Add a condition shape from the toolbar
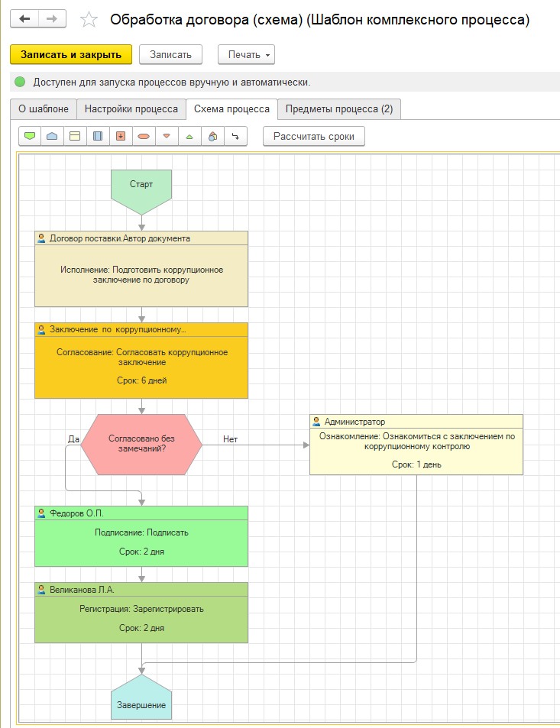 [x=144, y=136]
